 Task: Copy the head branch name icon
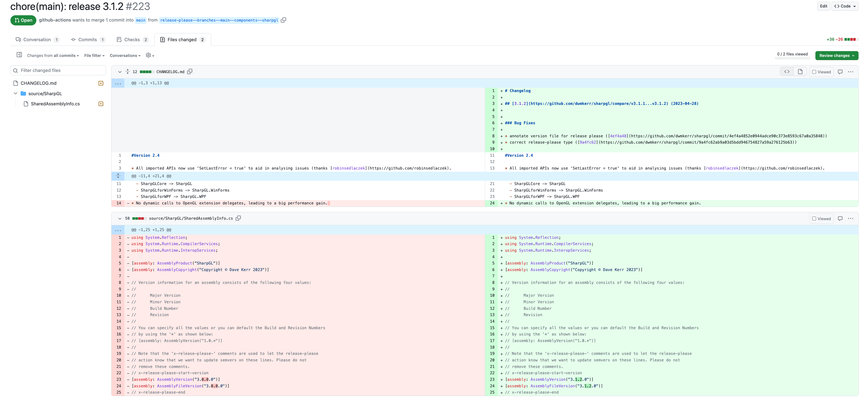point(283,20)
